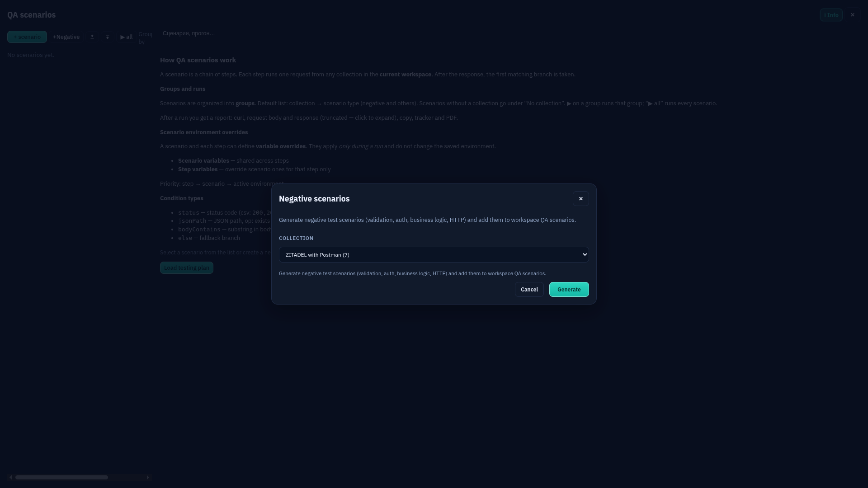Close the QA scenarios window
Image resolution: width=868 pixels, height=488 pixels.
(853, 15)
